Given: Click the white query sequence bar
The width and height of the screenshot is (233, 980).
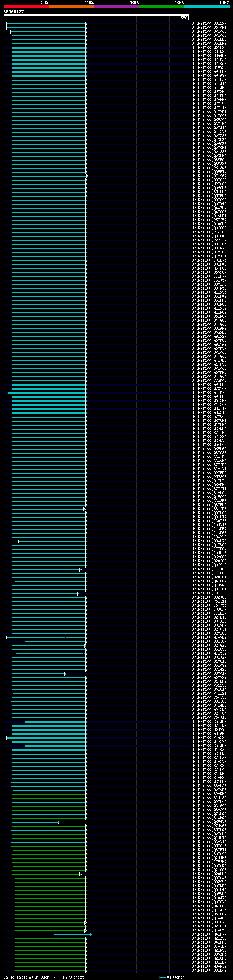Looking at the screenshot, I should coord(96,15).
